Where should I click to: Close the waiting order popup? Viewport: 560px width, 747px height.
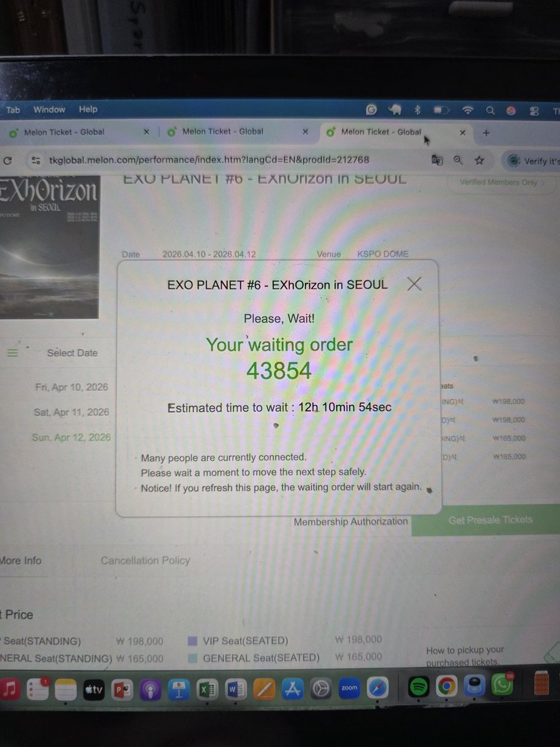(414, 284)
